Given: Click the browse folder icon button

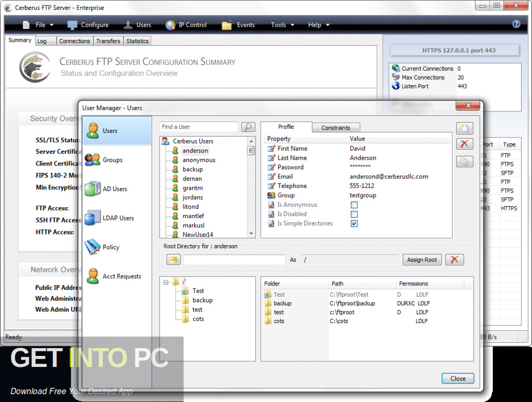Looking at the screenshot, I should click(173, 260).
